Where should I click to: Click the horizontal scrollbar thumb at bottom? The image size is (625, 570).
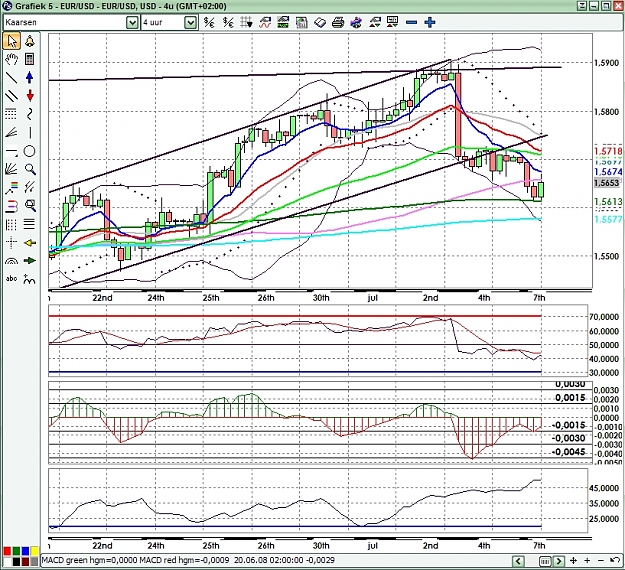tap(545, 561)
